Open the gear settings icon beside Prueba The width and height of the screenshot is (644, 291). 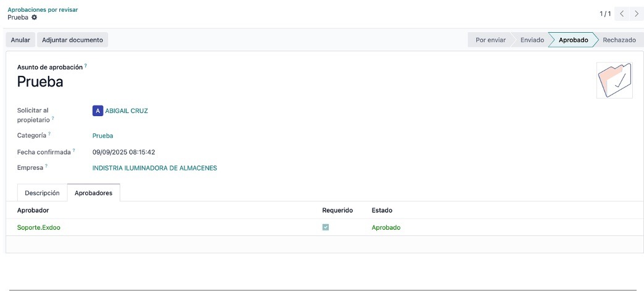tap(34, 17)
